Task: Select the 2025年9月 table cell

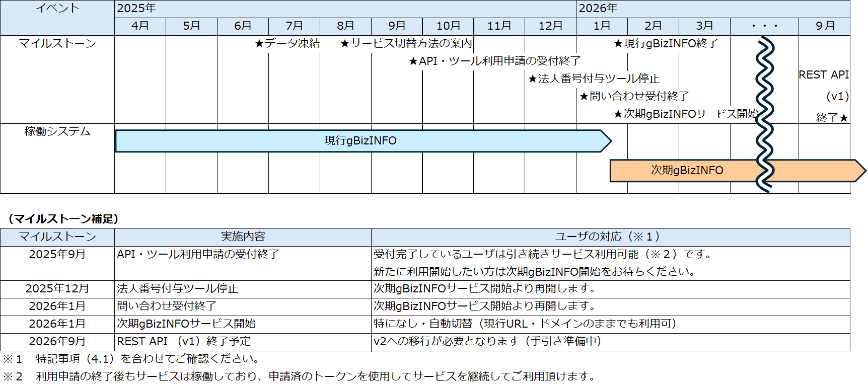Action: tap(57, 263)
